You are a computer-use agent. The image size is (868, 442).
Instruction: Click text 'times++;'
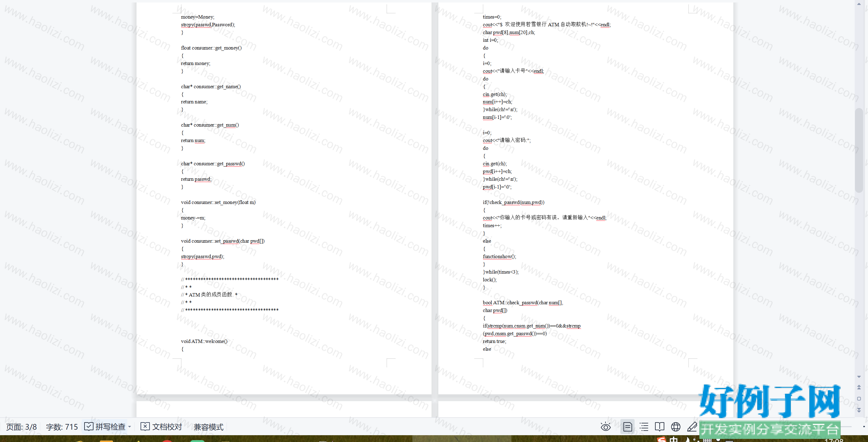point(492,226)
